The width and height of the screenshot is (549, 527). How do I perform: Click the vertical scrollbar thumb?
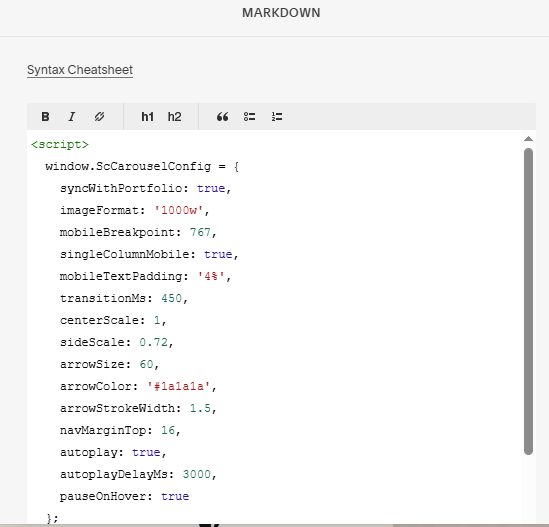[528, 301]
